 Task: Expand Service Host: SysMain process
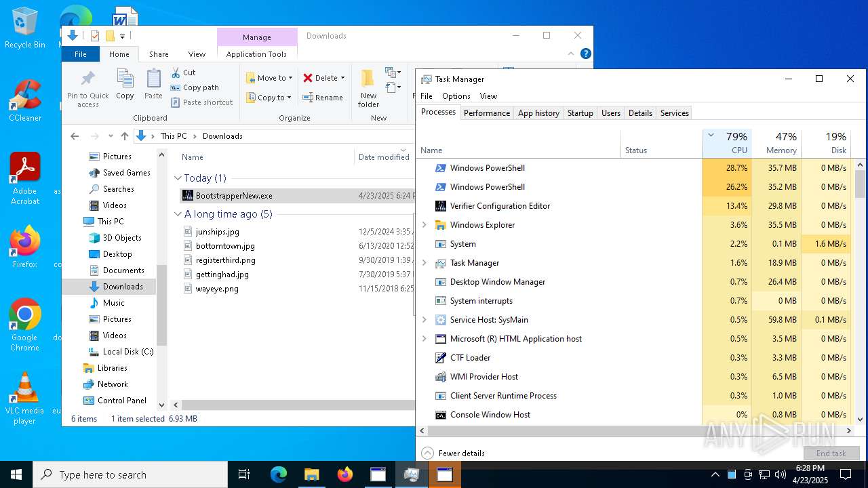point(425,320)
